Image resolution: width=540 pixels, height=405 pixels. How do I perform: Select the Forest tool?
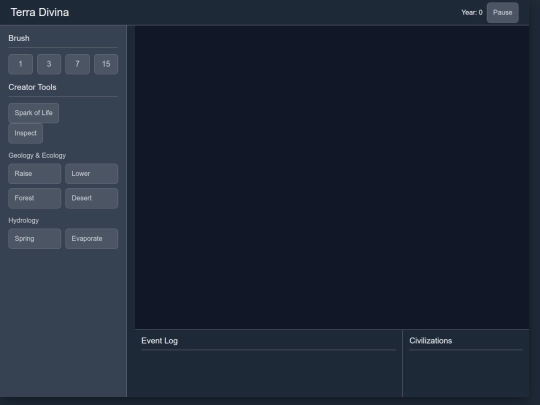[x=35, y=198]
